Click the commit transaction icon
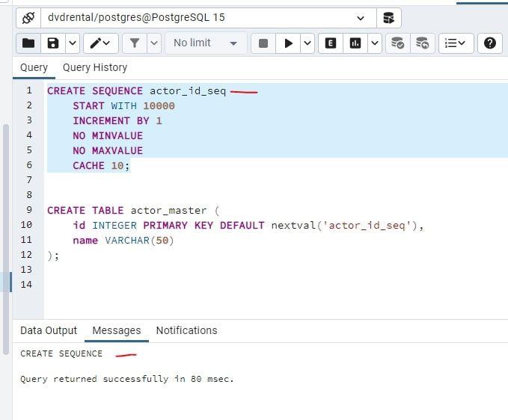This screenshot has width=508, height=420. (397, 43)
